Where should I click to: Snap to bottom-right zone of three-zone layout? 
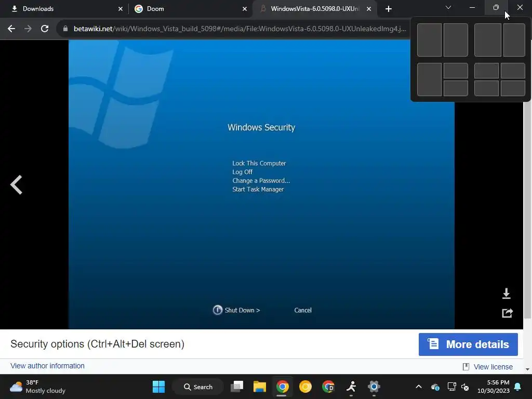tap(456, 88)
